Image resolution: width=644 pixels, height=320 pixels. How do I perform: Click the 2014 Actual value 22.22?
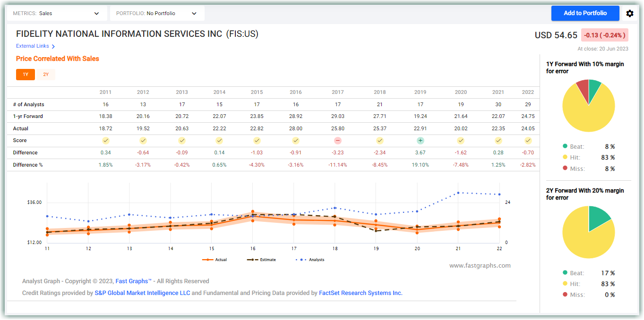point(219,129)
